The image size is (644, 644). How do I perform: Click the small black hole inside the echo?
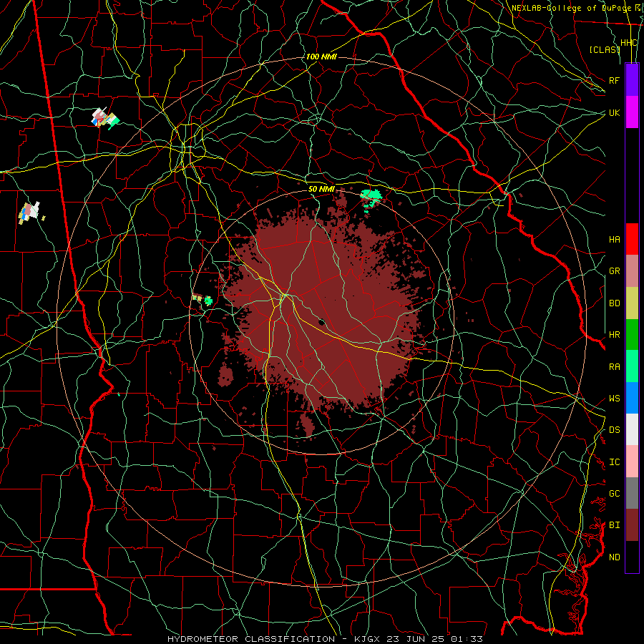coord(321,322)
